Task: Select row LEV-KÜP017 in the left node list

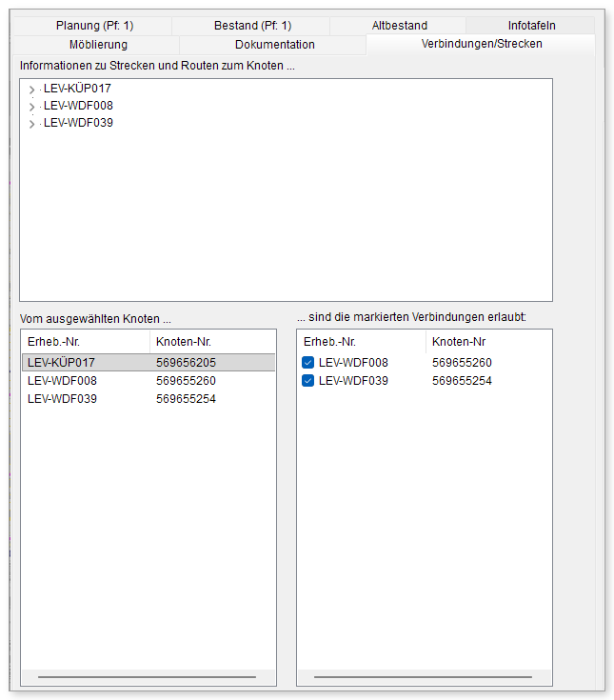Action: pos(149,363)
